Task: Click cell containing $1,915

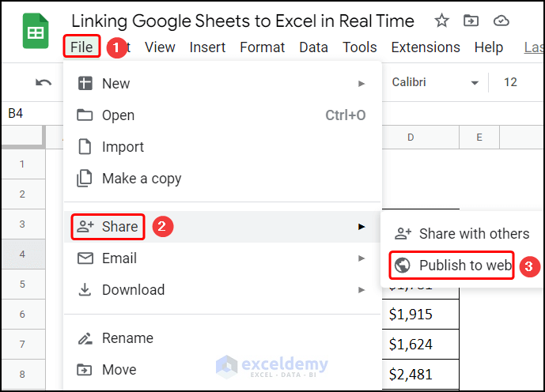Action: point(421,315)
